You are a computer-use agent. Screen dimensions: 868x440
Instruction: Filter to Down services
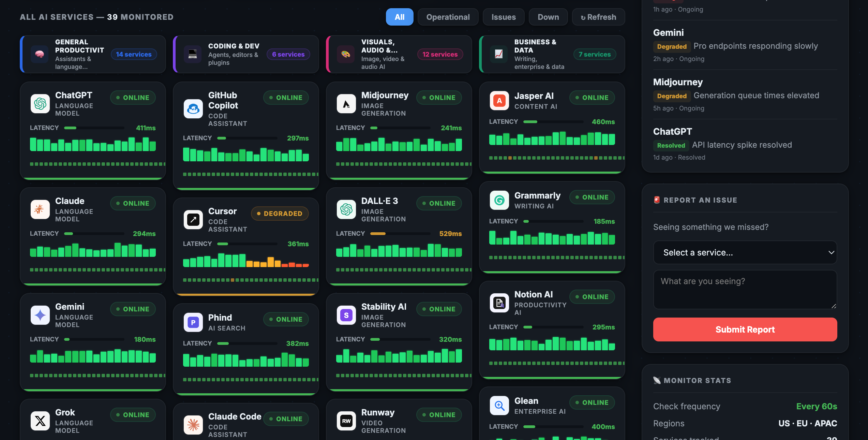548,17
